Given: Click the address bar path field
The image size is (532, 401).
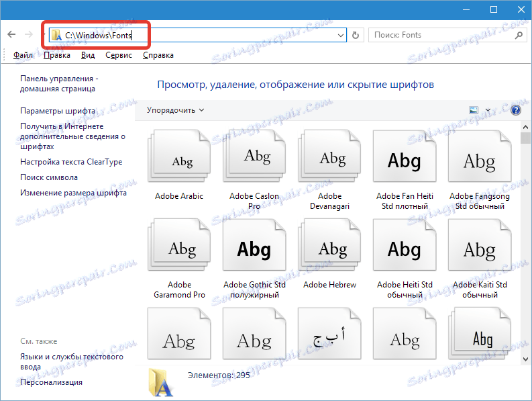Looking at the screenshot, I should coord(199,35).
